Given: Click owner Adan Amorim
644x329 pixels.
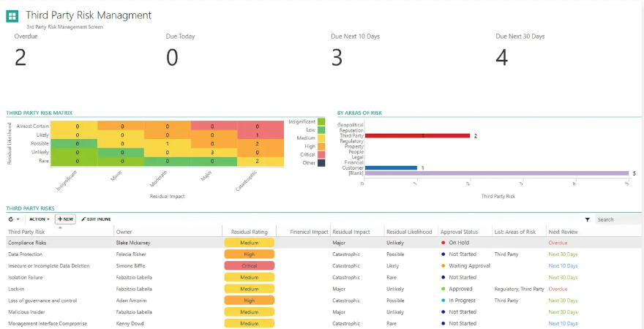Looking at the screenshot, I should click(x=132, y=300).
